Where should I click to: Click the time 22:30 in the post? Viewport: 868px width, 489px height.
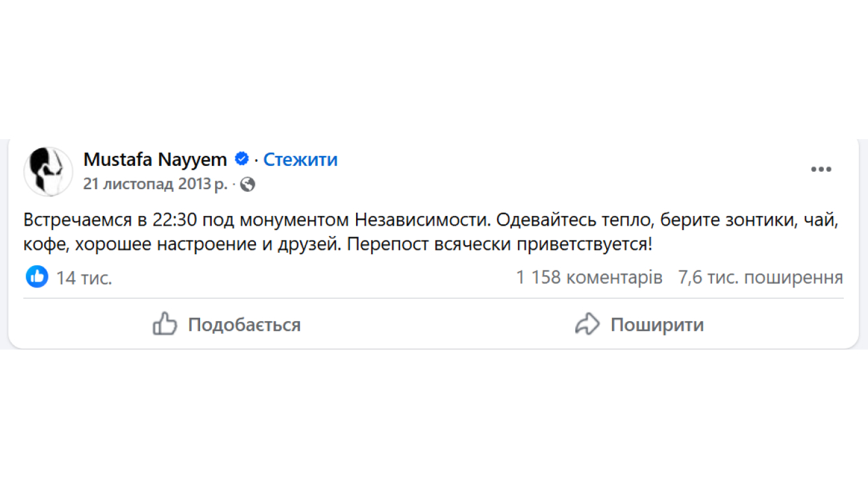tap(175, 220)
